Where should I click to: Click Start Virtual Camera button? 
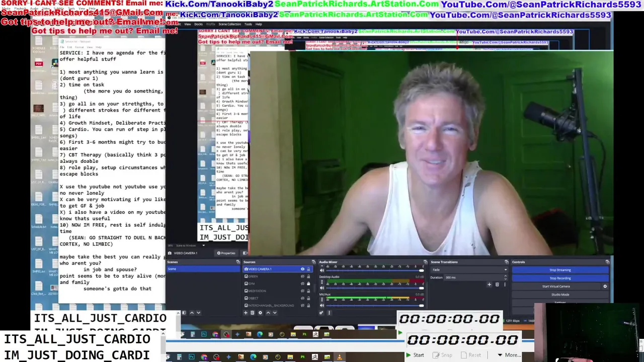pyautogui.click(x=556, y=287)
